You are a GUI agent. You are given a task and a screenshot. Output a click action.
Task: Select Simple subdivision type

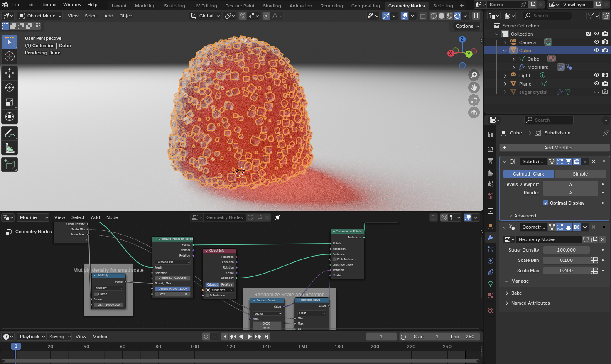(x=580, y=174)
